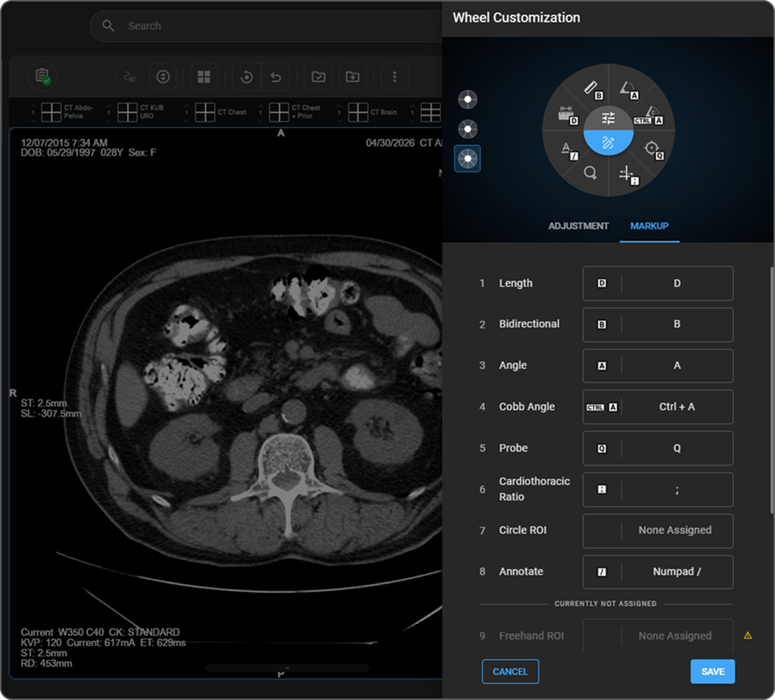Click the blue markup wheel center half

[609, 143]
